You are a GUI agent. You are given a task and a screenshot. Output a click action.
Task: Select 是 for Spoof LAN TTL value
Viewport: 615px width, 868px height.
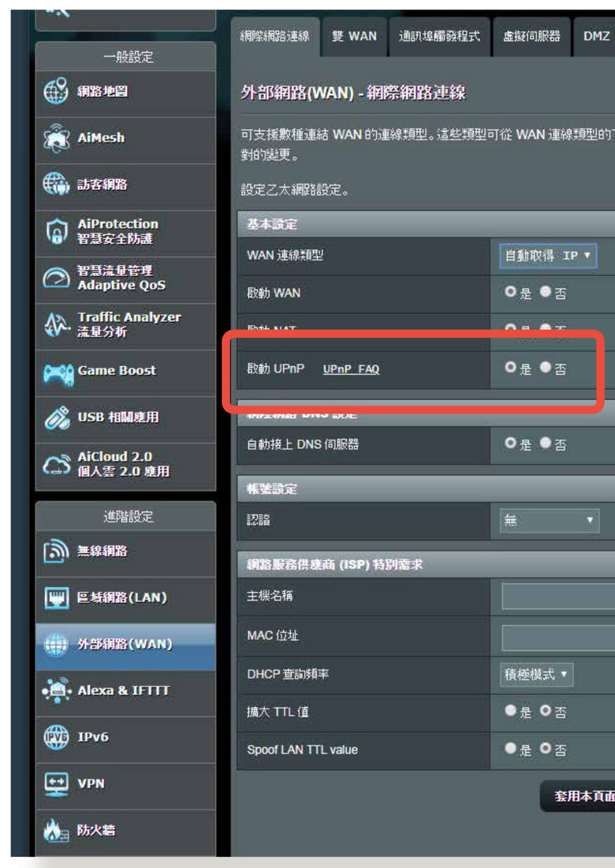pyautogui.click(x=510, y=748)
